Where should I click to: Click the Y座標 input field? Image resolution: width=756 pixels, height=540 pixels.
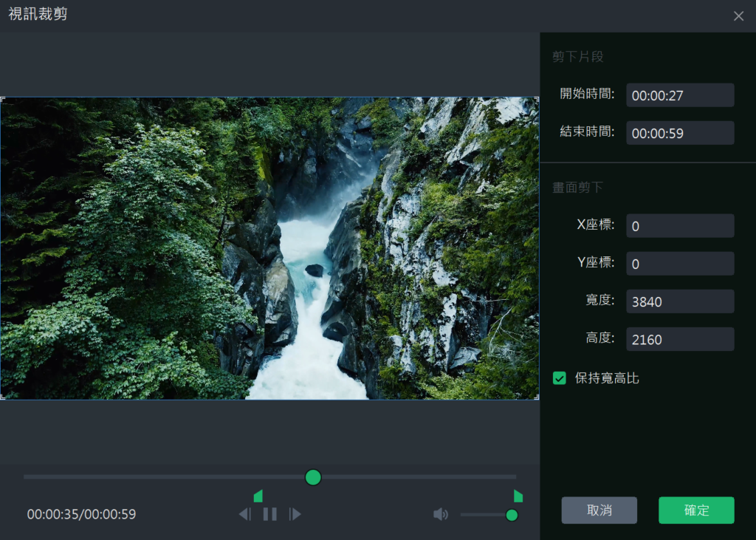pyautogui.click(x=680, y=264)
